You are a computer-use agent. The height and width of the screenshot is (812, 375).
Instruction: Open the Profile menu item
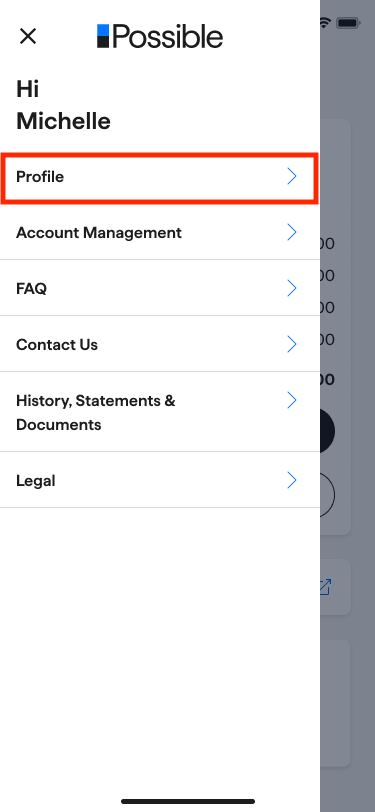[x=160, y=178]
